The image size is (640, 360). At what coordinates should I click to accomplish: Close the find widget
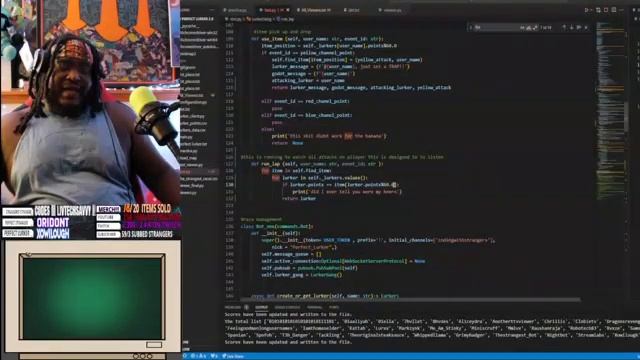click(x=586, y=27)
